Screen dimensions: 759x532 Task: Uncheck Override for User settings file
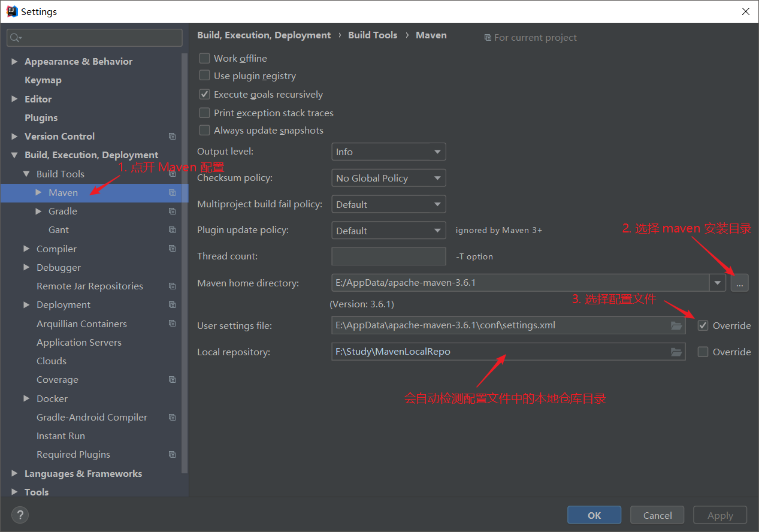(x=703, y=325)
